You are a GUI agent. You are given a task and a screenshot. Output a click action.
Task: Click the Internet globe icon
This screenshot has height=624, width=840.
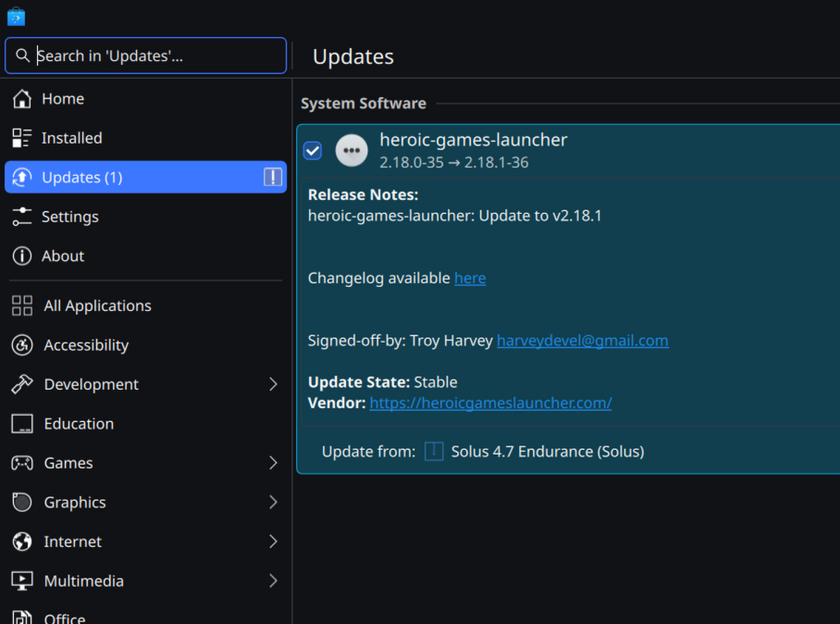click(22, 542)
